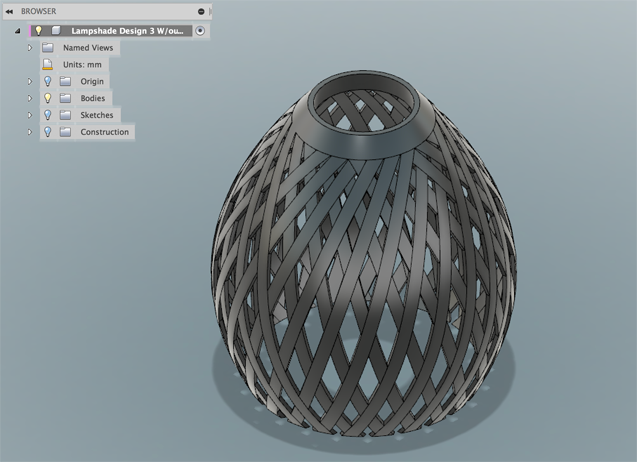Toggle visibility bulb for Bodies

[x=48, y=98]
